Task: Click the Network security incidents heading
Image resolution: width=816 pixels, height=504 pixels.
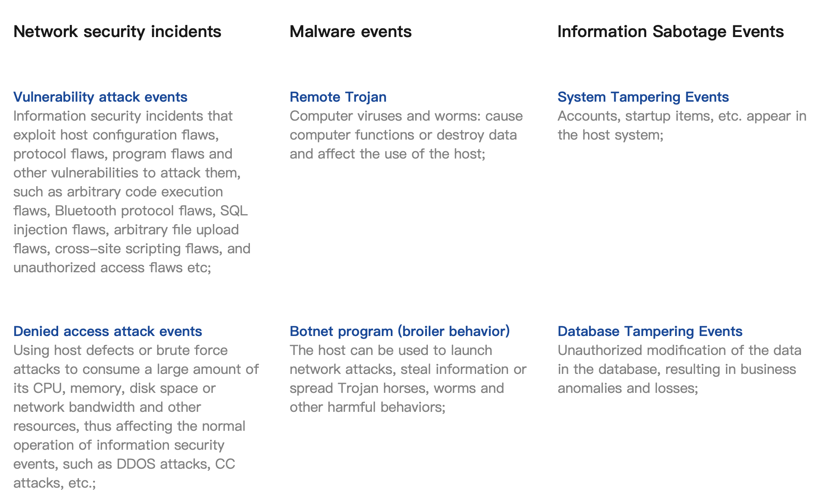Action: (117, 31)
